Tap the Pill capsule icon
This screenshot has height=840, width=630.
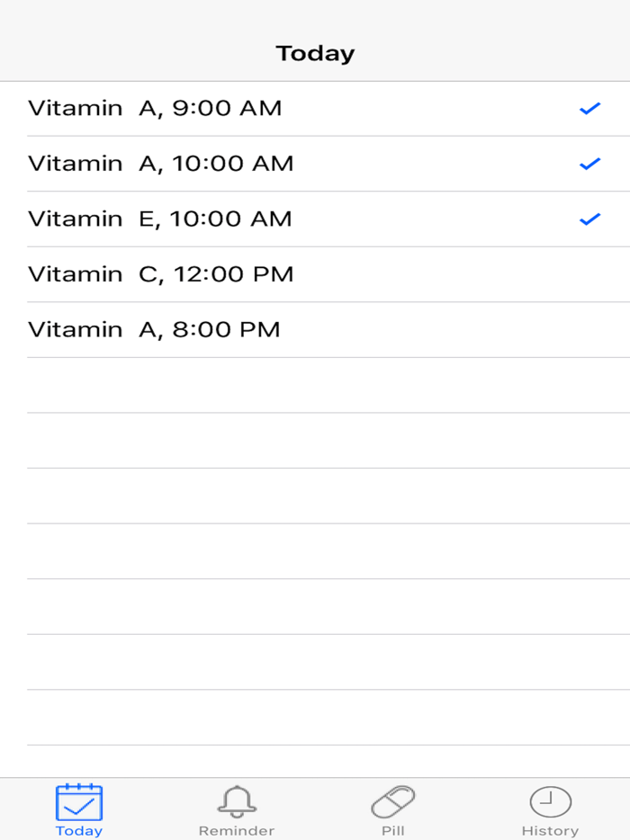(393, 799)
